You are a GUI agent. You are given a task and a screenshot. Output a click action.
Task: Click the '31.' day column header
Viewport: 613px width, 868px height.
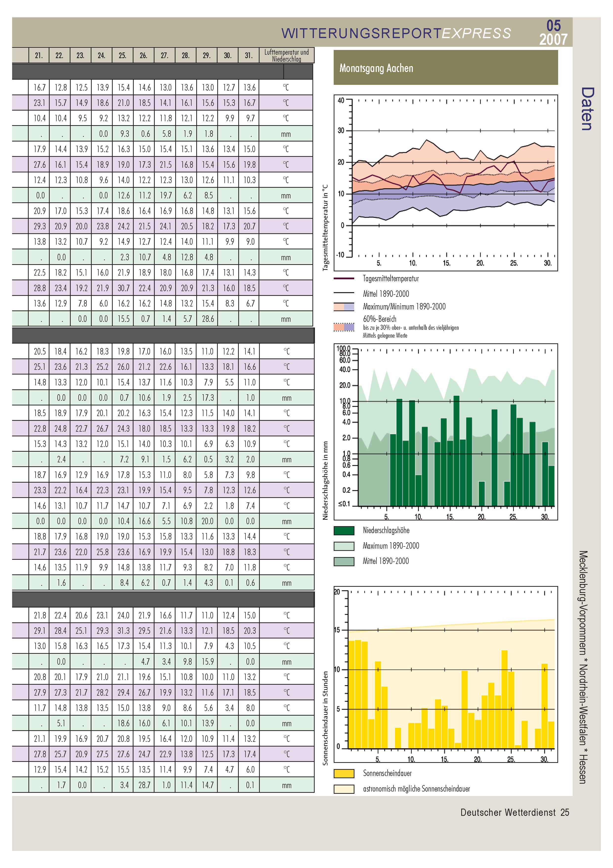pyautogui.click(x=248, y=56)
